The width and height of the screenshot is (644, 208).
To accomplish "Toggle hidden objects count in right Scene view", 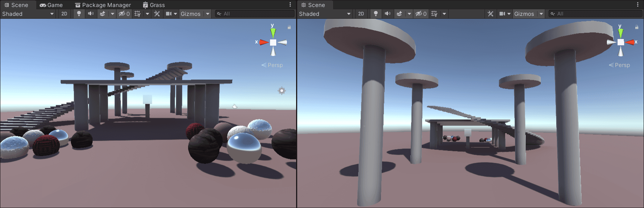I will pyautogui.click(x=421, y=14).
